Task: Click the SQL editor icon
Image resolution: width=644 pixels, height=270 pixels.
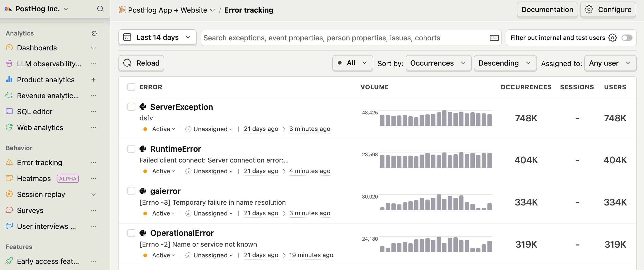Action: (x=9, y=111)
